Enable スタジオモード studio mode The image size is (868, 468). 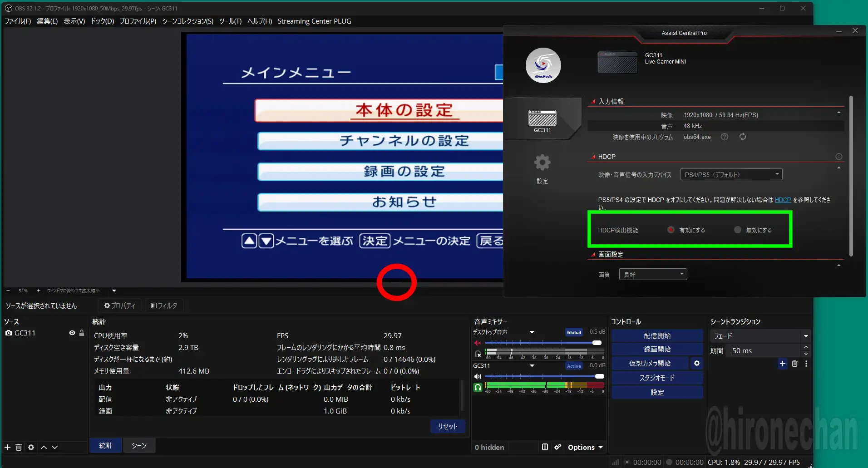click(657, 378)
